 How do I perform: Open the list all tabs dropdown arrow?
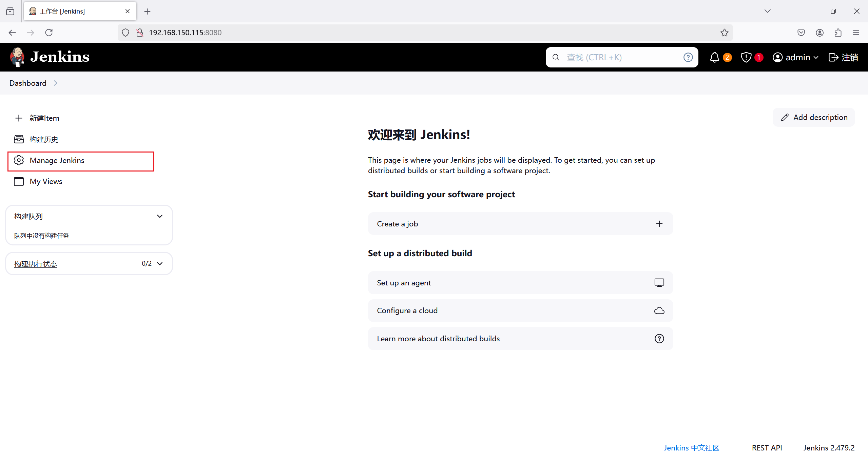coord(768,11)
